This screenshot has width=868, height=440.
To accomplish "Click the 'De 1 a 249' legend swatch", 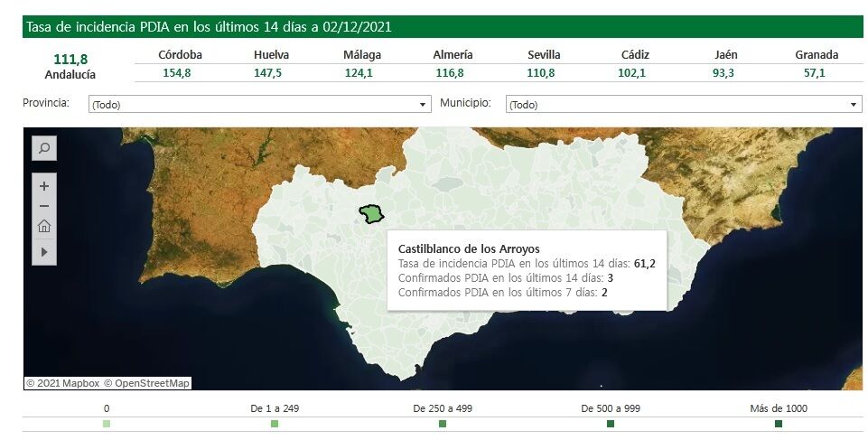I will [x=275, y=424].
